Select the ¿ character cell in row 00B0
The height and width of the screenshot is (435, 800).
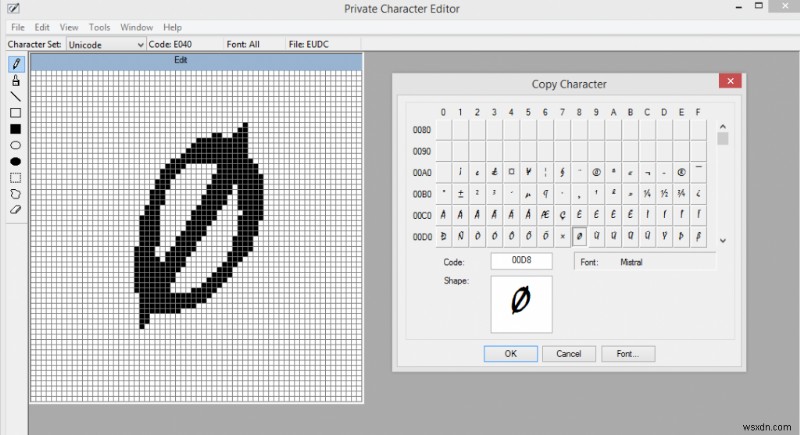point(698,193)
